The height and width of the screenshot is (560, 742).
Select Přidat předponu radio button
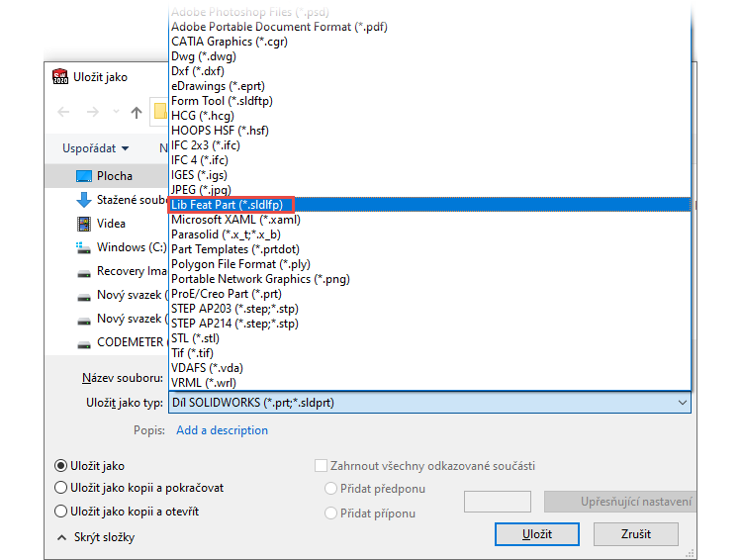[x=330, y=489]
